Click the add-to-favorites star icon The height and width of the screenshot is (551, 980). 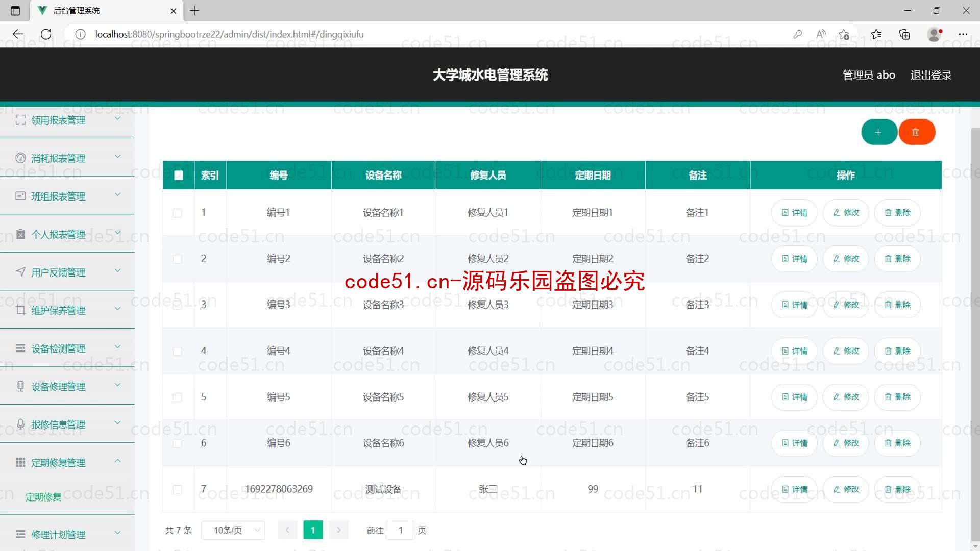844,34
